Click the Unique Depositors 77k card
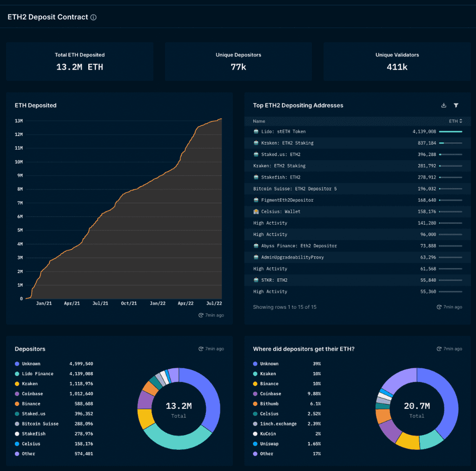This screenshot has height=471, width=476. coord(238,62)
